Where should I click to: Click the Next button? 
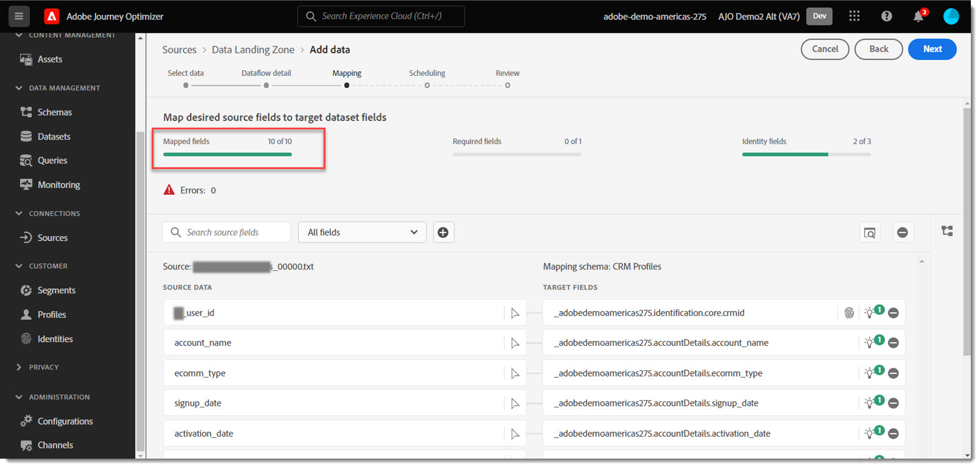932,49
